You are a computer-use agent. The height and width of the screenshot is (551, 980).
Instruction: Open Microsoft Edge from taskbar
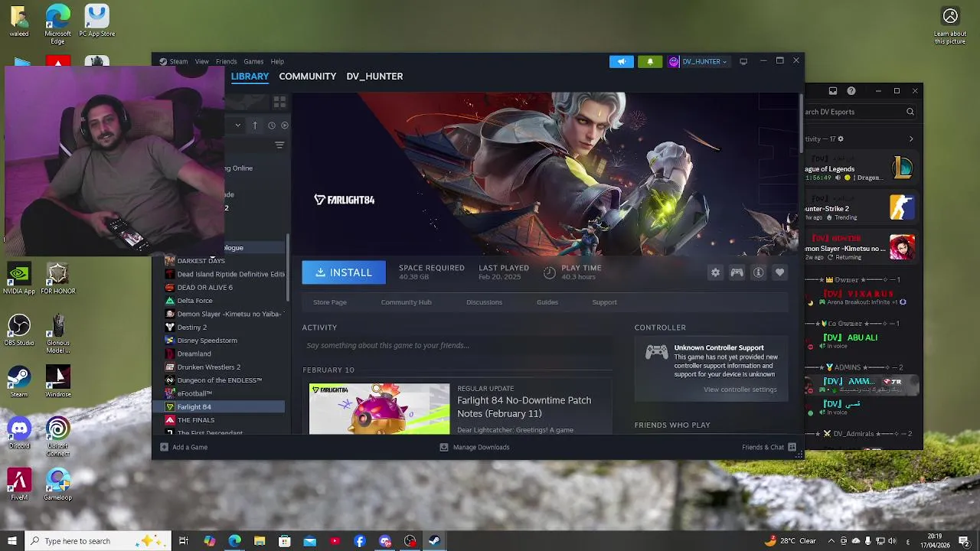(x=234, y=541)
